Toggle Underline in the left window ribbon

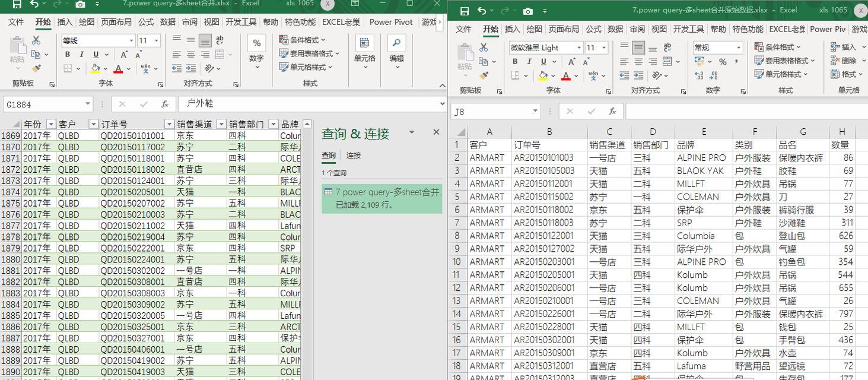(x=96, y=55)
